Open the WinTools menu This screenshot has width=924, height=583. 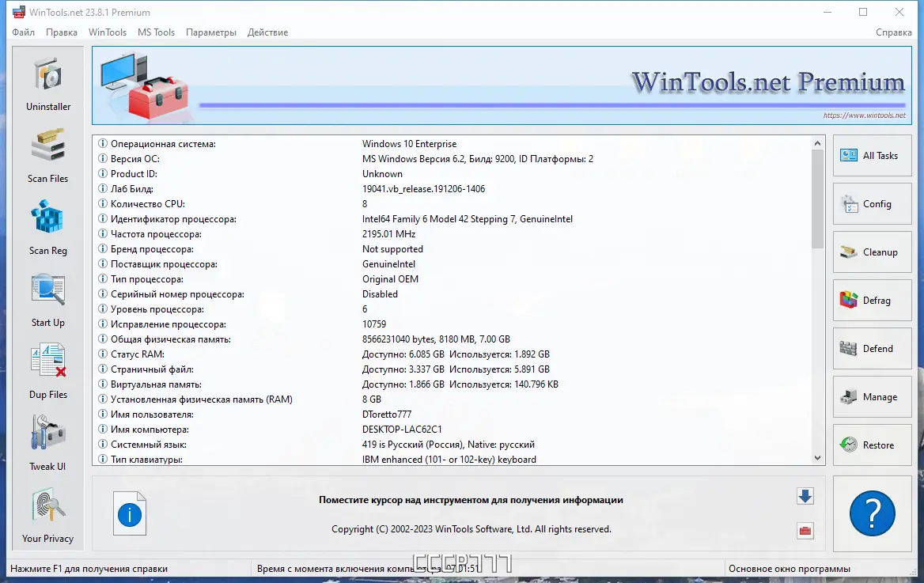tap(107, 32)
